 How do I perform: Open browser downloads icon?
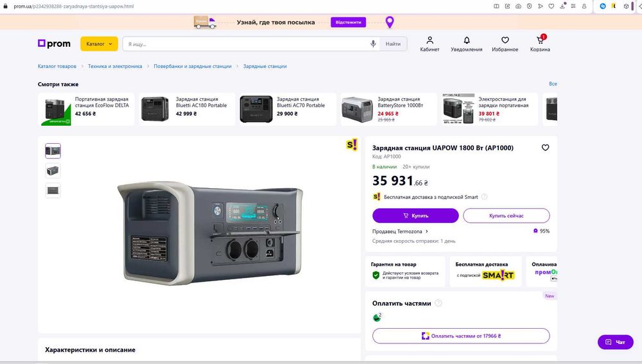(562, 6)
